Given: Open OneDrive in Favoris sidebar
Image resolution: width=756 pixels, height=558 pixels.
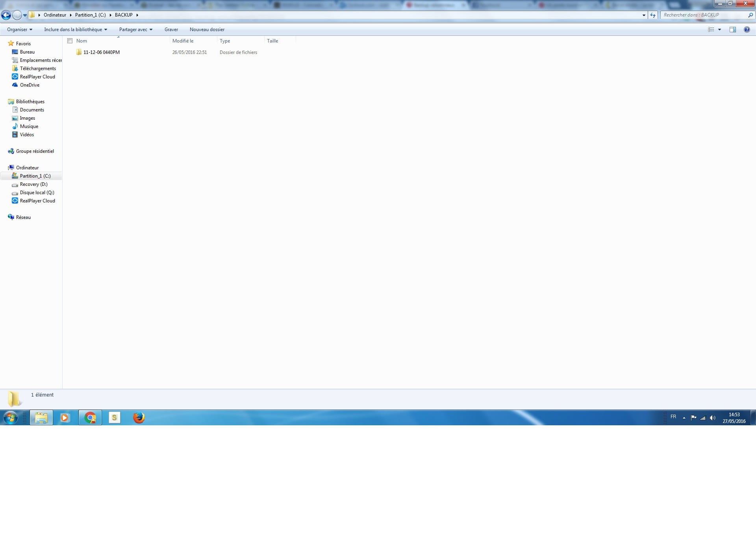Looking at the screenshot, I should click(x=30, y=85).
